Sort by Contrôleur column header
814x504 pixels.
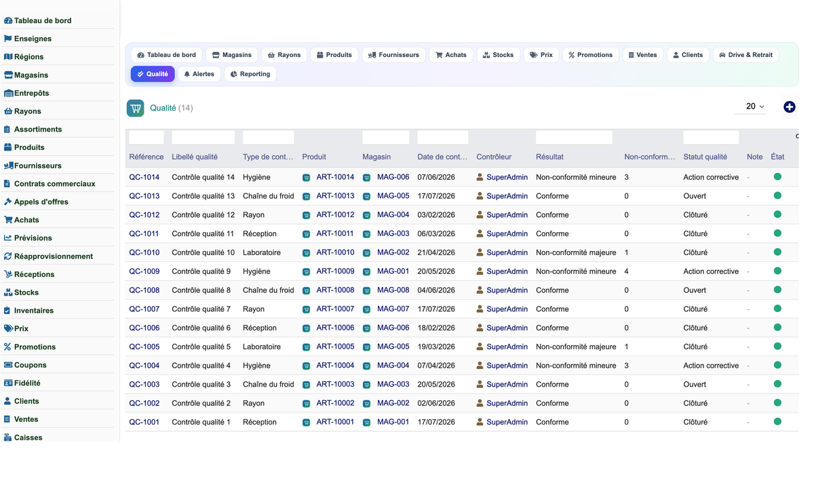[494, 157]
